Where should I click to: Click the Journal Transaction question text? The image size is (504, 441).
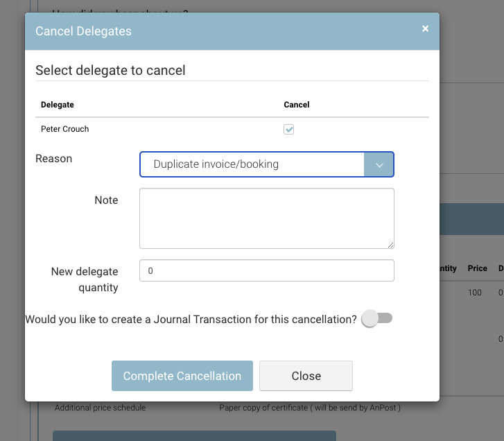click(191, 319)
